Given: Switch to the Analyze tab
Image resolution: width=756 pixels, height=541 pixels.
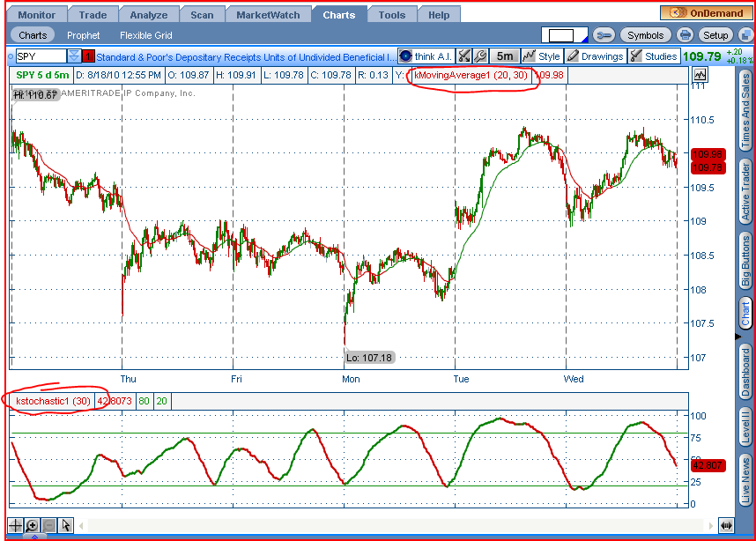Looking at the screenshot, I should tap(149, 14).
